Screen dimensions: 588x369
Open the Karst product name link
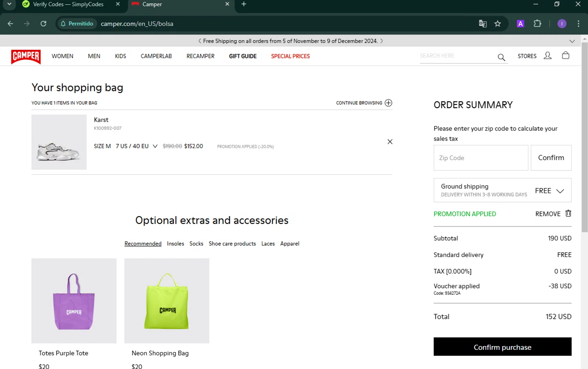click(101, 120)
